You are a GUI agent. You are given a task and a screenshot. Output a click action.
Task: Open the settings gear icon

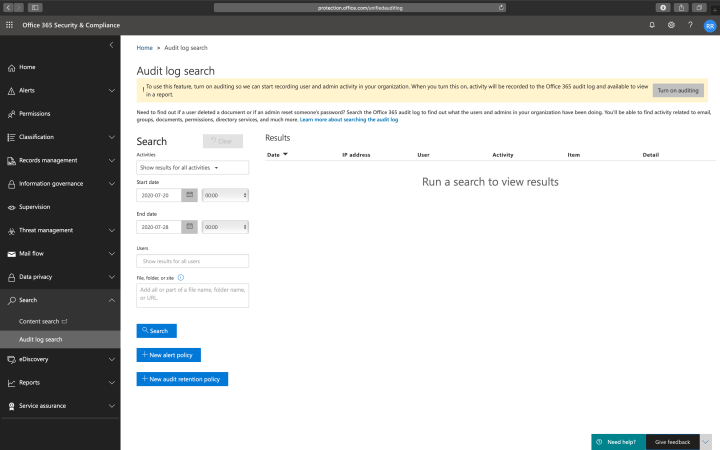(x=671, y=24)
